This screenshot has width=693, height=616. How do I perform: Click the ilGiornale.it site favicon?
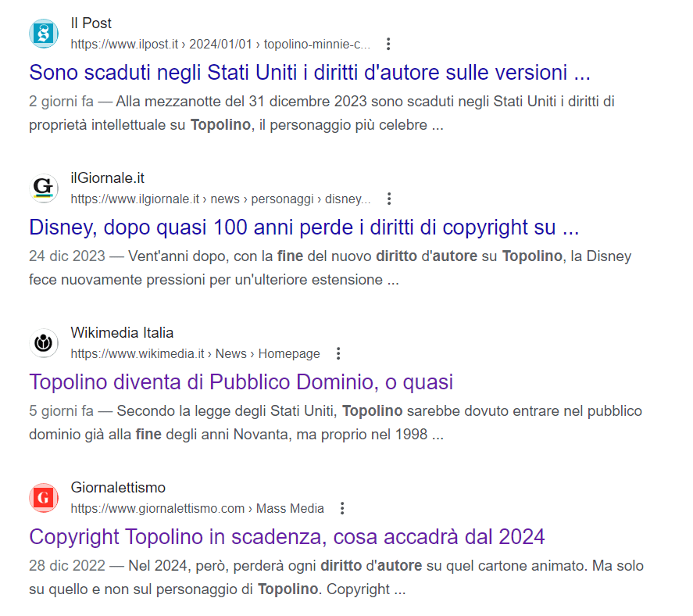click(x=44, y=188)
